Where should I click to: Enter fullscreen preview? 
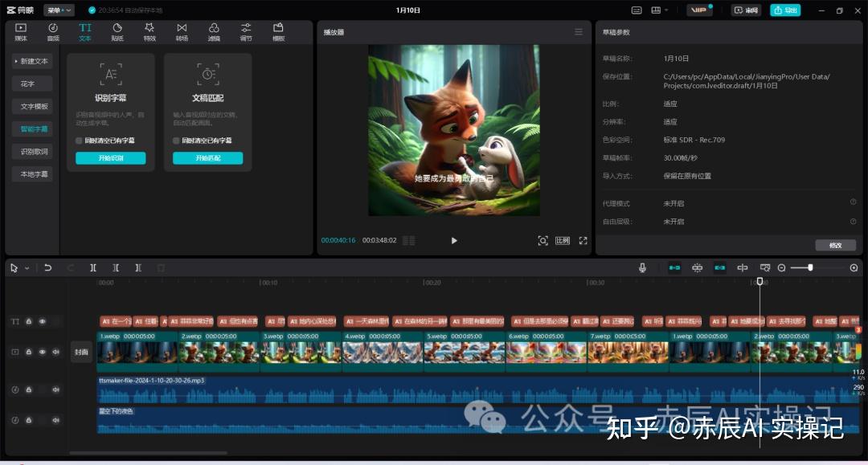(x=583, y=240)
